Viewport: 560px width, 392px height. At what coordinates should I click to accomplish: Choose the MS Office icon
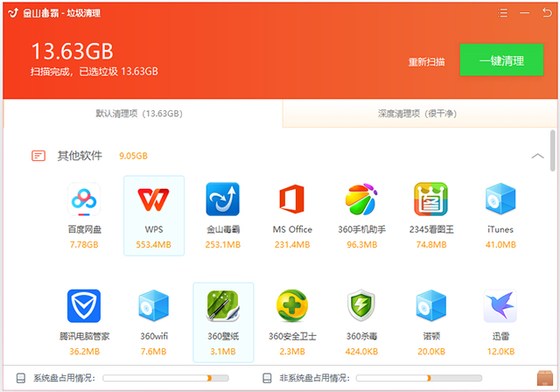(x=292, y=199)
